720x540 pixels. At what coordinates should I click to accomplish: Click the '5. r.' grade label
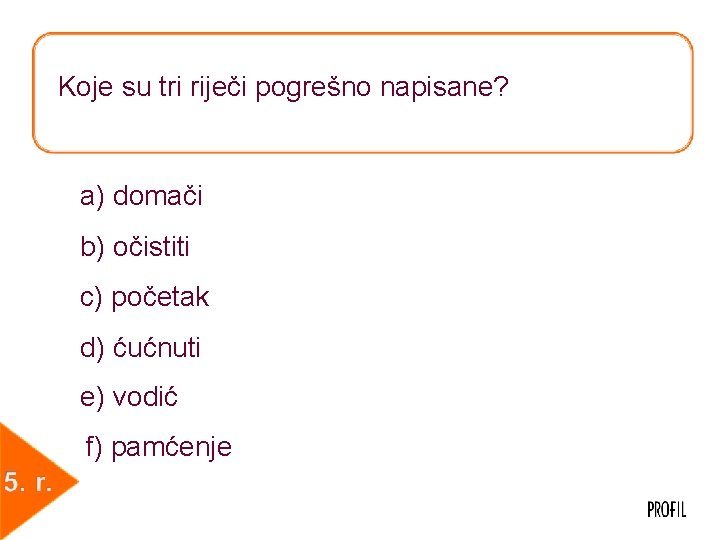pyautogui.click(x=27, y=484)
